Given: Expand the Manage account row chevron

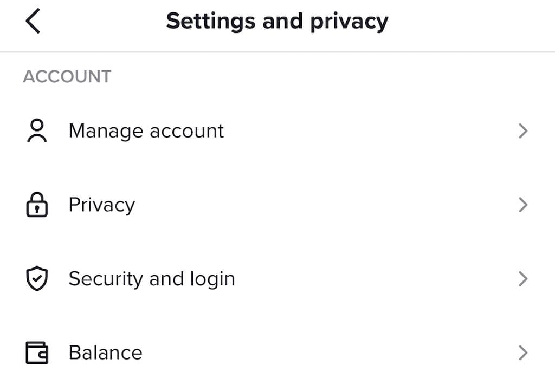Looking at the screenshot, I should (x=522, y=131).
